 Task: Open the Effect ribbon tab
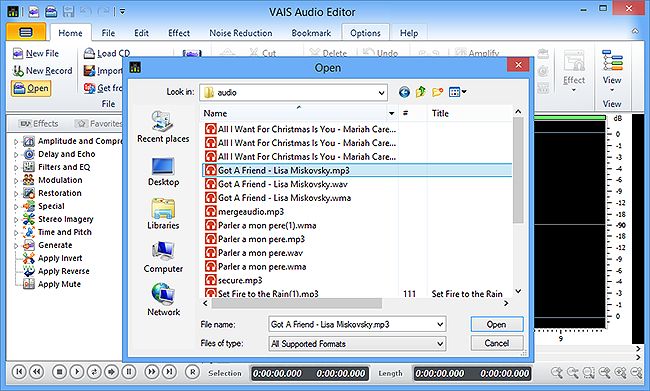[179, 33]
